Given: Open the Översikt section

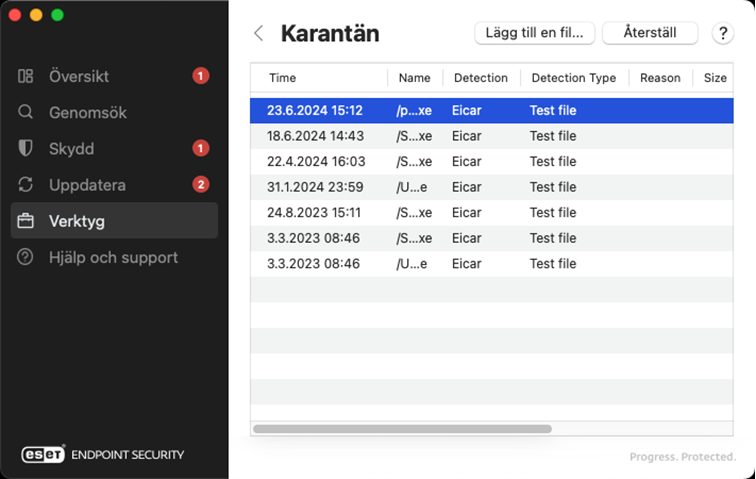Looking at the screenshot, I should coord(114,76).
